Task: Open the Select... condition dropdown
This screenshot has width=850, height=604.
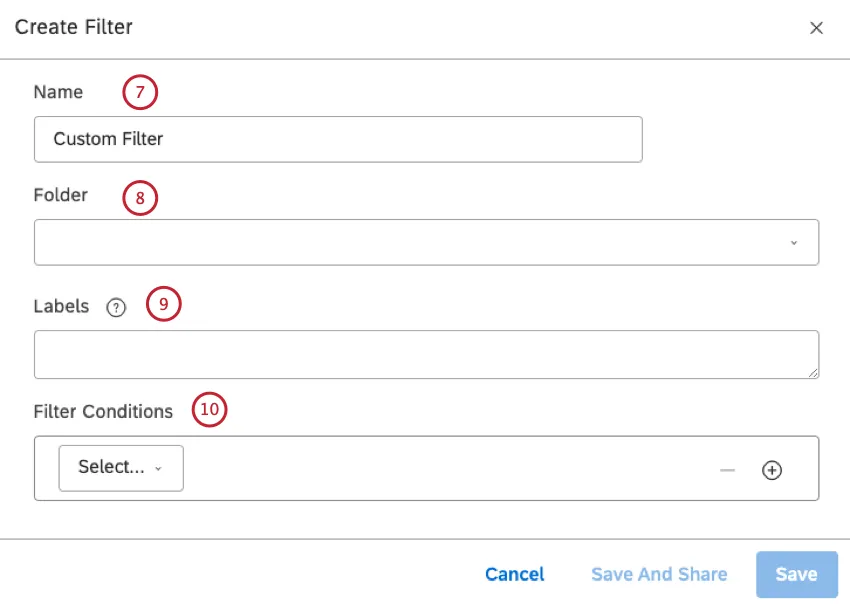Action: [x=120, y=467]
